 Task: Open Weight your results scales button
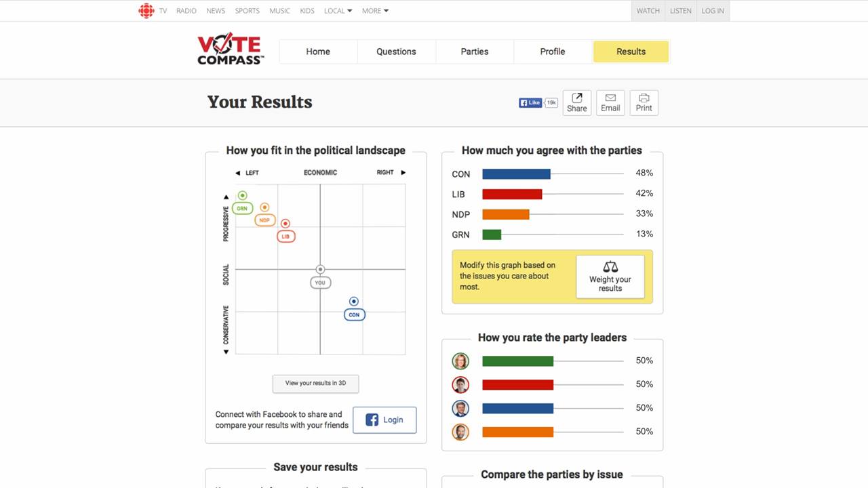click(610, 277)
